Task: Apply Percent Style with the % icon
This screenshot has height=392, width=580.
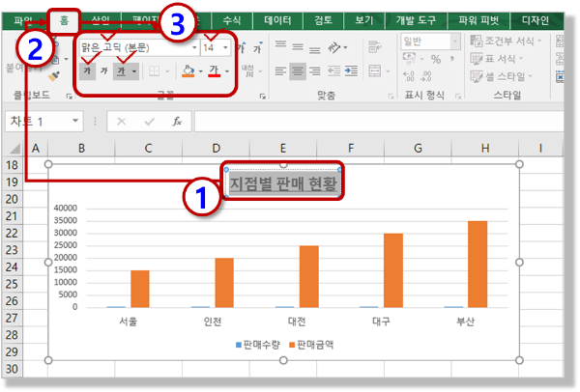Action: tap(436, 59)
